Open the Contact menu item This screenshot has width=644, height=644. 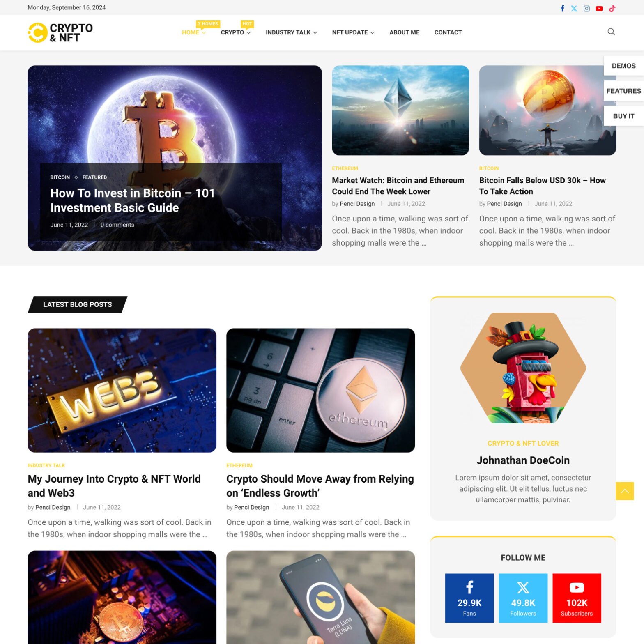click(448, 32)
